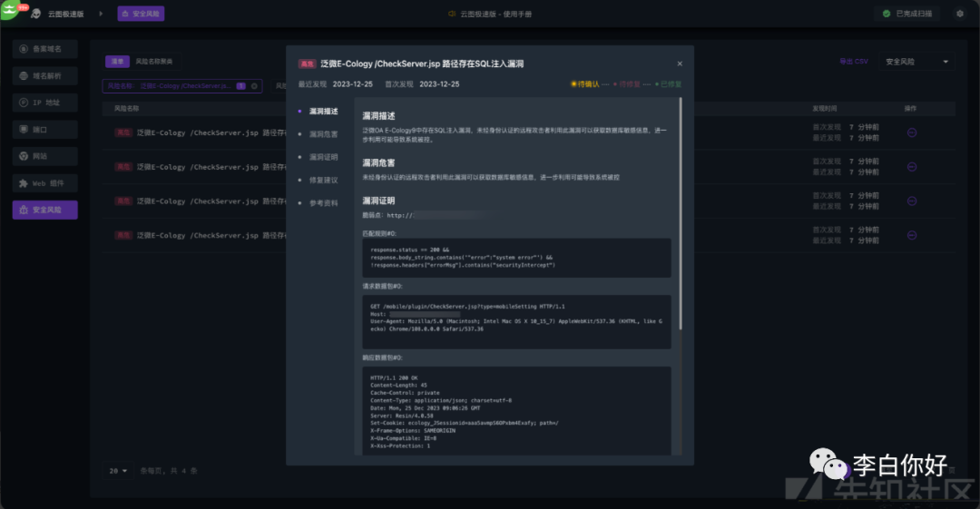980x509 pixels.
Task: Click the HTTP/1.1 200 OK response block
Action: click(x=516, y=411)
